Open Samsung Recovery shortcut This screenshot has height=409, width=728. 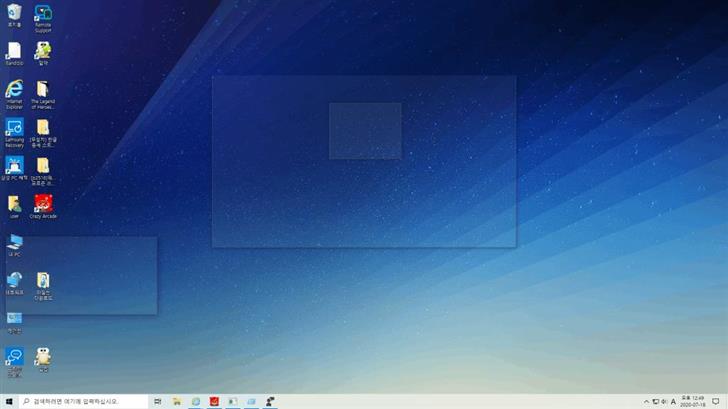[x=14, y=133]
